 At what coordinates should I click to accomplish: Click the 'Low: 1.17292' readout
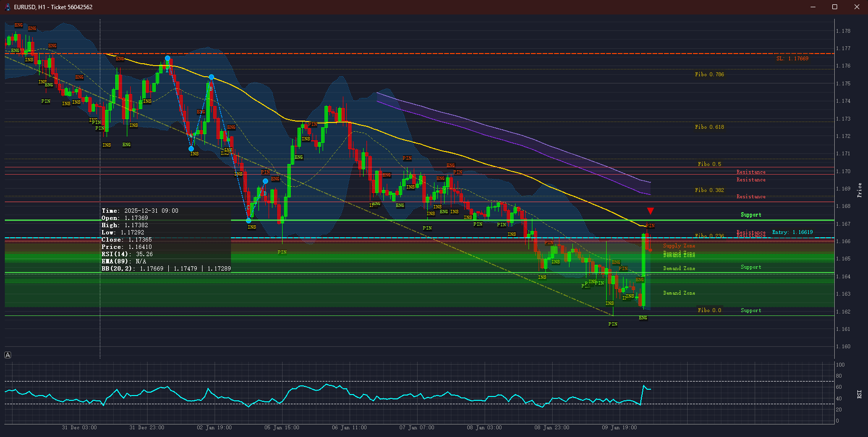[x=123, y=232]
